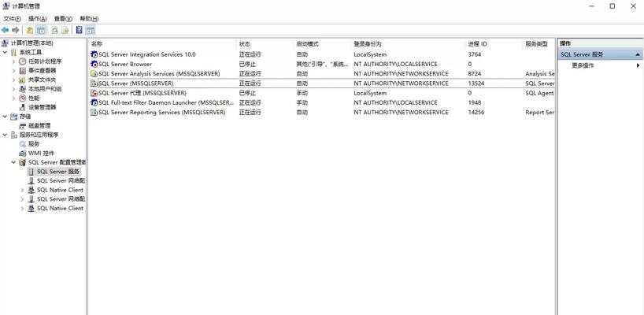Collapse the 系统工具 tree node

pos(5,52)
